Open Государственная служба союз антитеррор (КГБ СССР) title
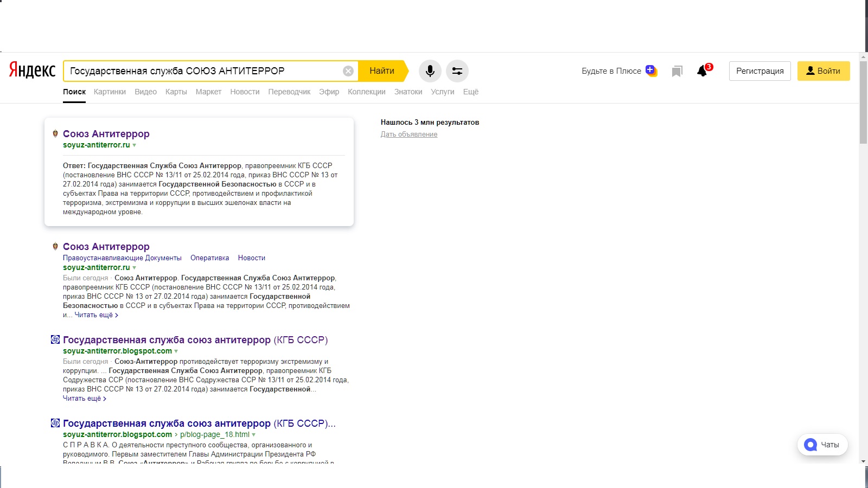This screenshot has width=868, height=488. click(195, 340)
